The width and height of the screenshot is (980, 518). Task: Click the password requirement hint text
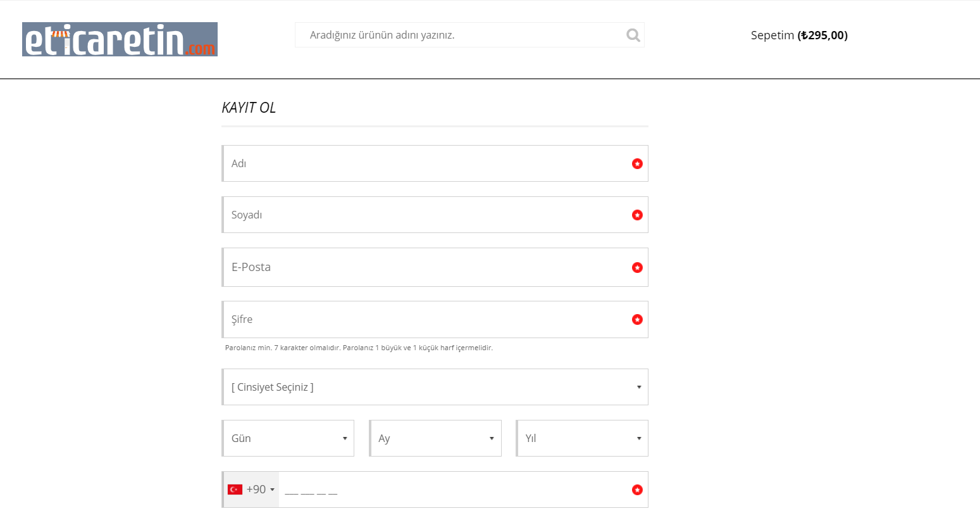pos(359,348)
